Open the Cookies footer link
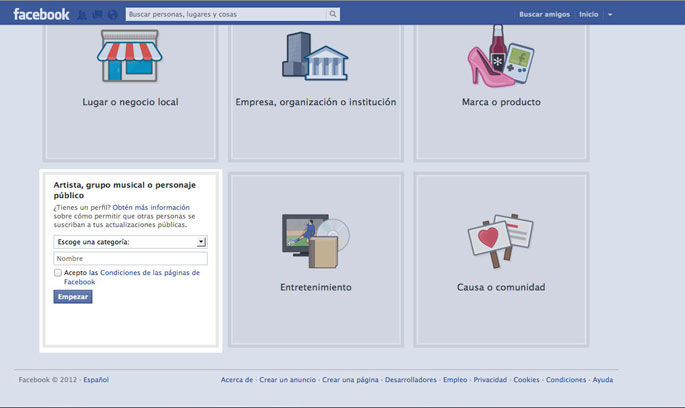685x408 pixels. point(526,380)
